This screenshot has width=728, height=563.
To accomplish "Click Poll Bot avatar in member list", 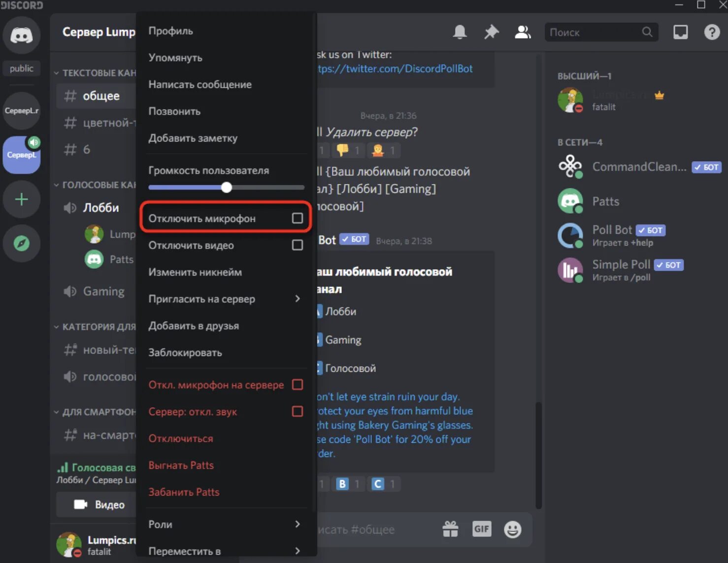I will [x=570, y=236].
